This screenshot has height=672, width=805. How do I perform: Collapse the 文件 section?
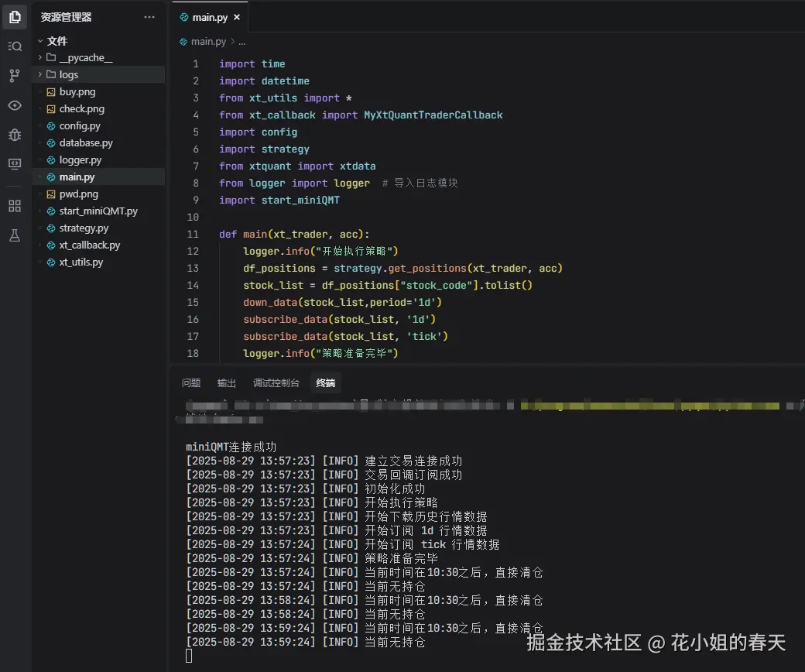[40, 40]
